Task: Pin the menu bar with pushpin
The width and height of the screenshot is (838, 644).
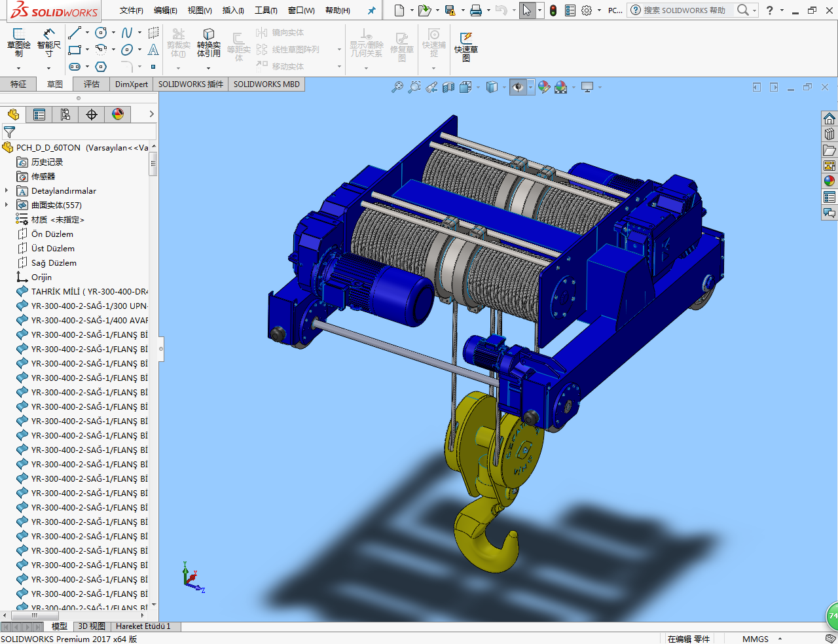Action: click(372, 10)
